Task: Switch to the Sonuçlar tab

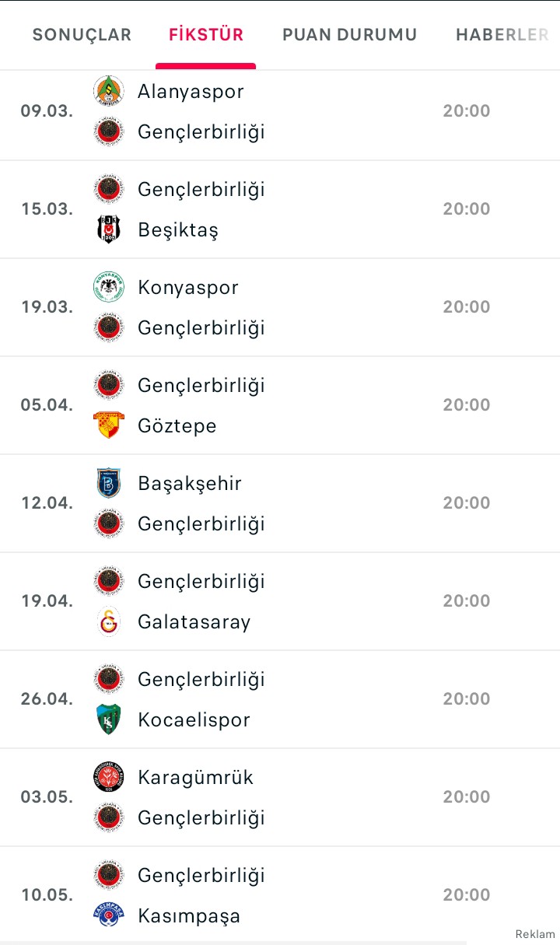Action: tap(82, 35)
